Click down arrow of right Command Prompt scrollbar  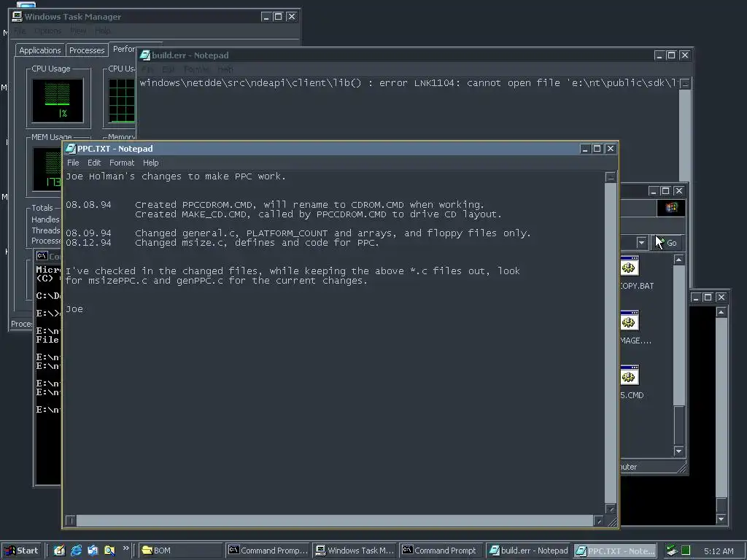tap(721, 518)
